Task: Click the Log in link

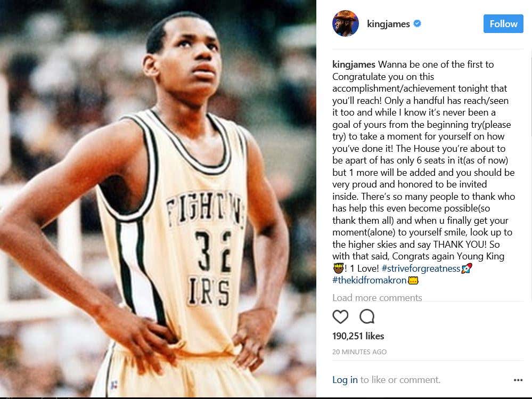Action: pyautogui.click(x=345, y=380)
